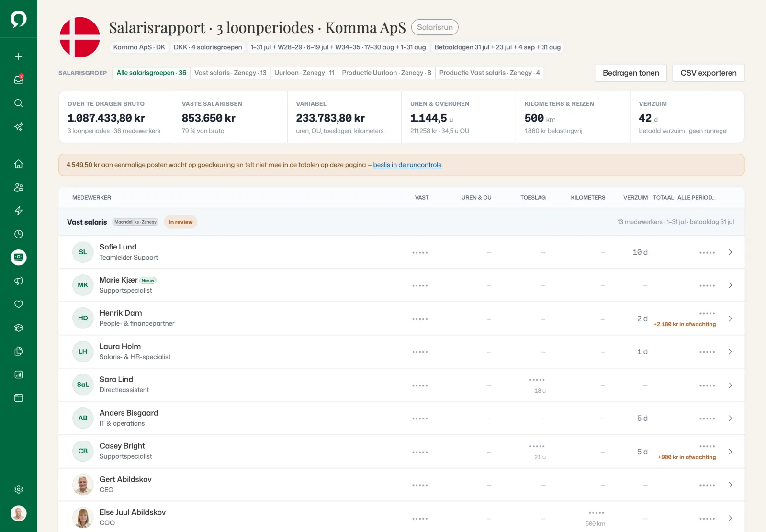Open the settings gear icon in the sidebar
This screenshot has width=766, height=532.
[19, 489]
